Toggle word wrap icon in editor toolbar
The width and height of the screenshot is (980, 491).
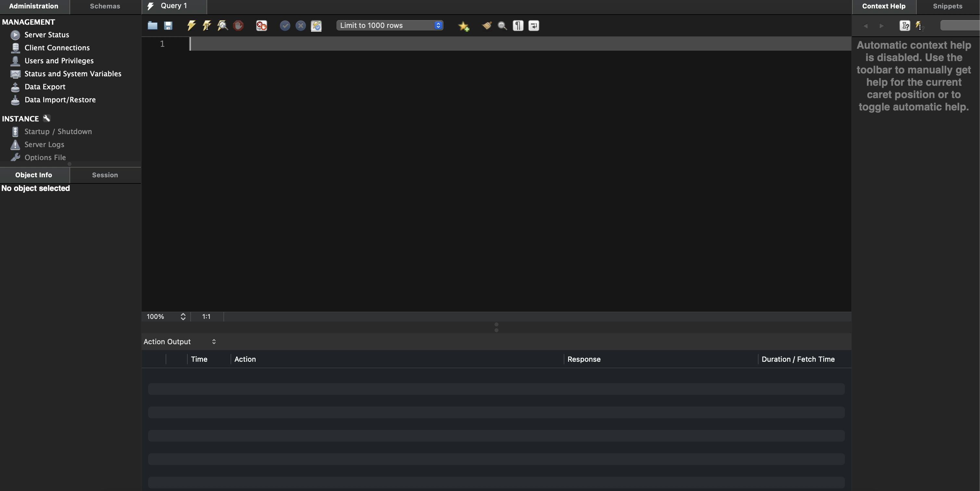534,25
